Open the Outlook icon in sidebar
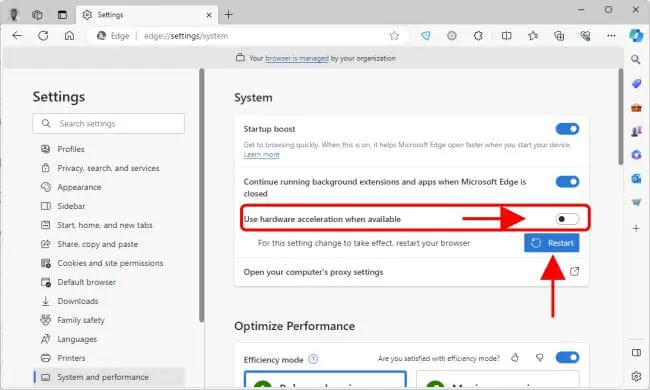The height and width of the screenshot is (390, 650). click(636, 179)
